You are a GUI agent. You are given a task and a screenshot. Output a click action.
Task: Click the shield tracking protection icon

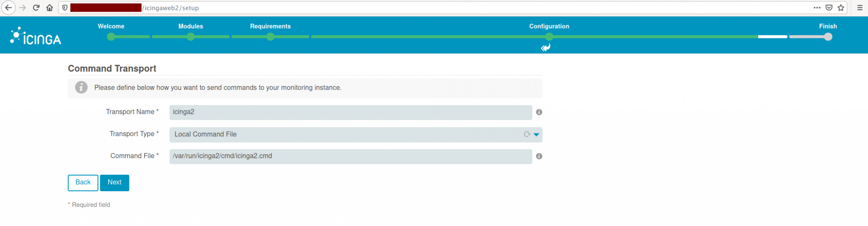click(65, 8)
